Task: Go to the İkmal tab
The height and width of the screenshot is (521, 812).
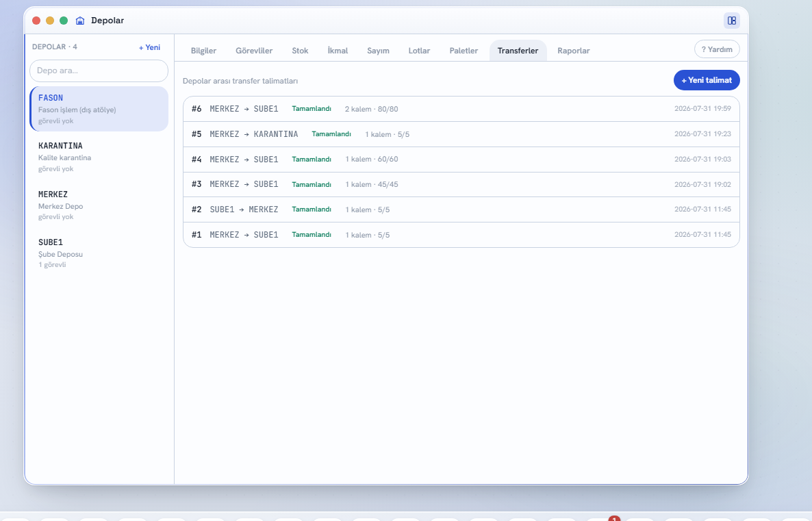Action: pyautogui.click(x=338, y=51)
